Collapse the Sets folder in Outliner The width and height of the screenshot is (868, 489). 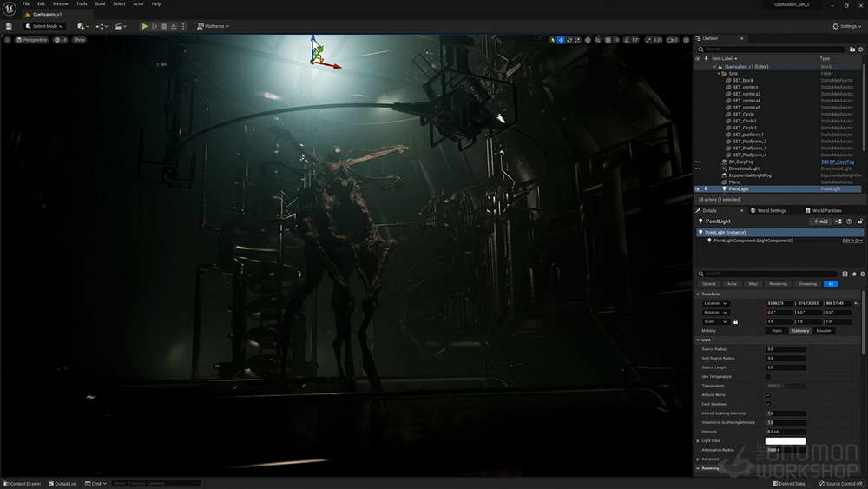tap(719, 73)
